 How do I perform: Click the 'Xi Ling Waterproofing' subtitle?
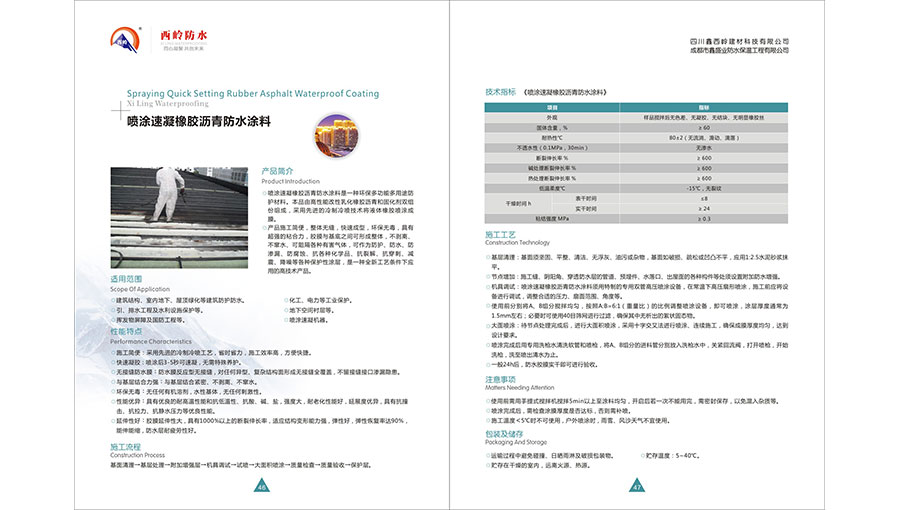pyautogui.click(x=168, y=104)
